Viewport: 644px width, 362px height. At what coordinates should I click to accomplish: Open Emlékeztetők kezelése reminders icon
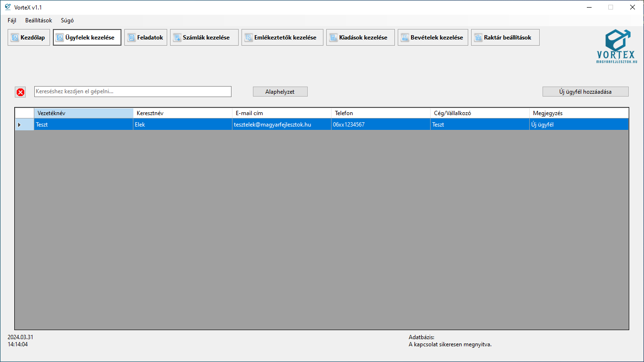(x=249, y=38)
